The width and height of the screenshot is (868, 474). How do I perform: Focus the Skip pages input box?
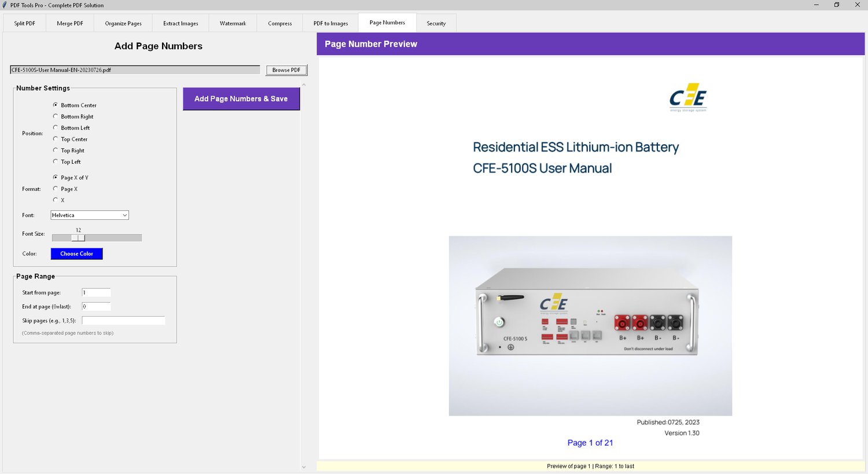point(123,320)
